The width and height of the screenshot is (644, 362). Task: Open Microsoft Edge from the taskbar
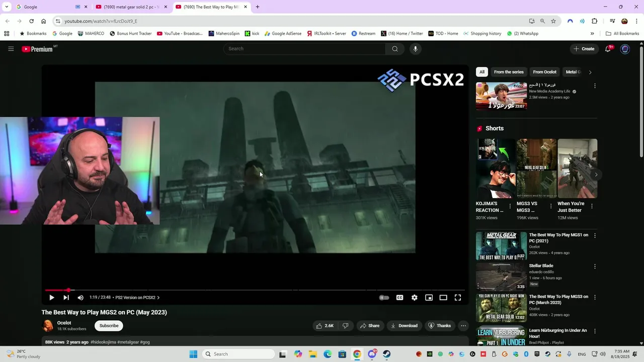tap(328, 354)
